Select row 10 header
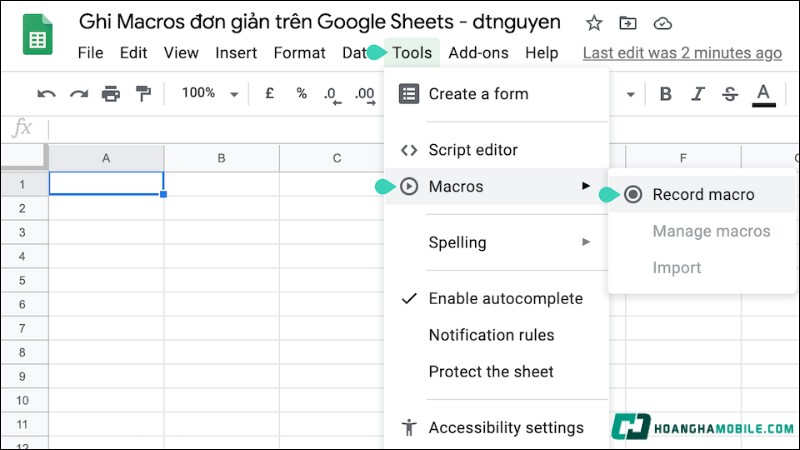Image resolution: width=800 pixels, height=450 pixels. tap(24, 400)
